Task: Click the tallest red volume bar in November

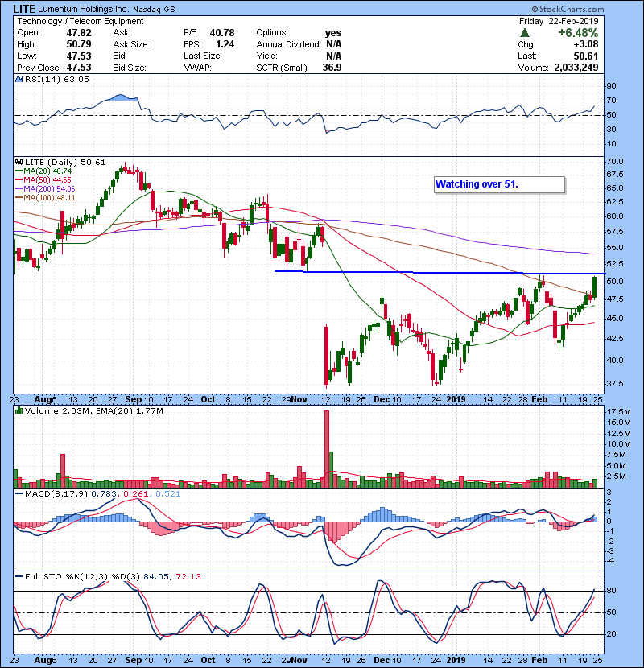Action: coord(327,449)
